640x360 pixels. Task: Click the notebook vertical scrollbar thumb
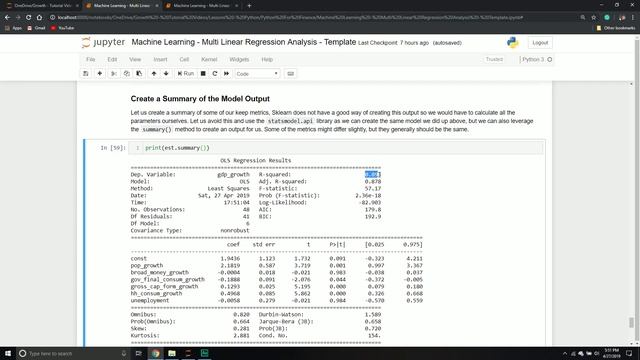(x=631, y=322)
